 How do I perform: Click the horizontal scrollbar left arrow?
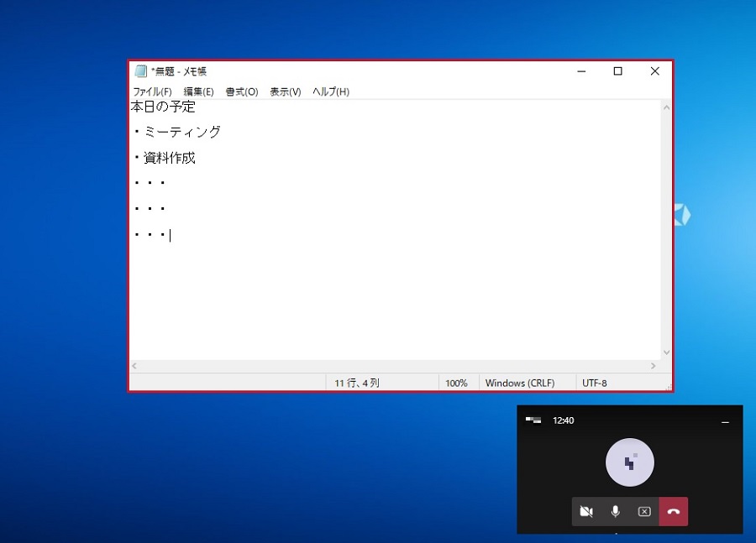point(134,366)
